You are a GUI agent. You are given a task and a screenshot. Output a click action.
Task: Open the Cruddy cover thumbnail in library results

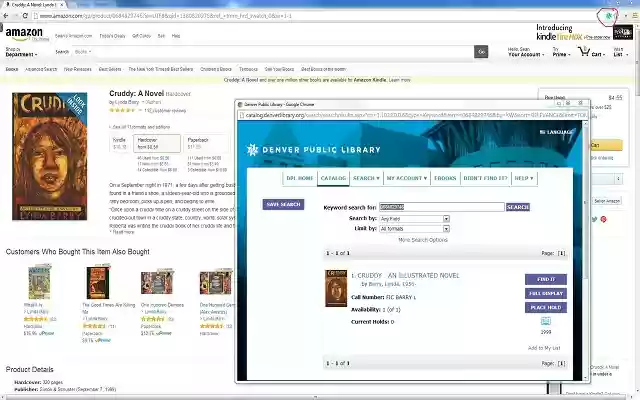click(336, 288)
